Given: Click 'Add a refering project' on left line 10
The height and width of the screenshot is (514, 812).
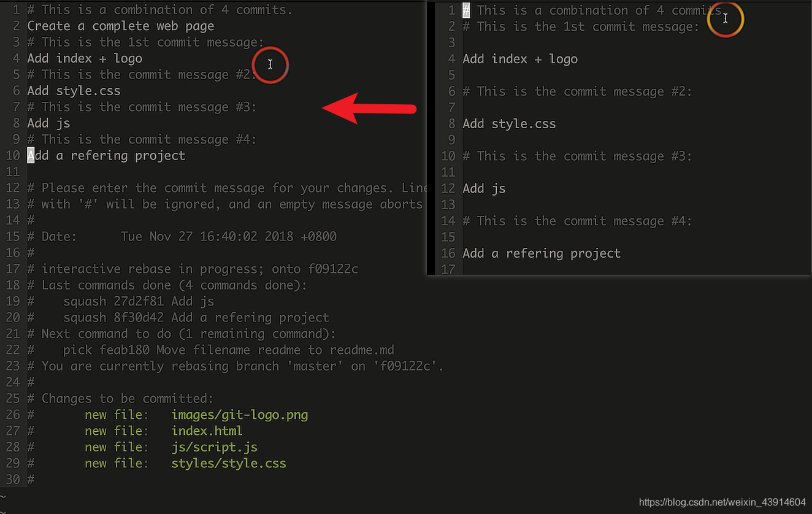Looking at the screenshot, I should [106, 156].
